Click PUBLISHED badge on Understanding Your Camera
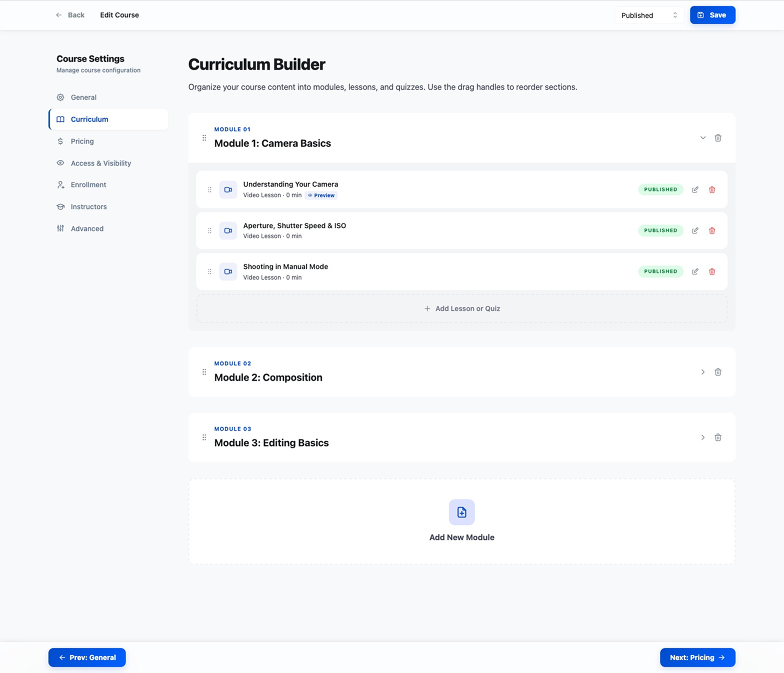 [x=661, y=190]
